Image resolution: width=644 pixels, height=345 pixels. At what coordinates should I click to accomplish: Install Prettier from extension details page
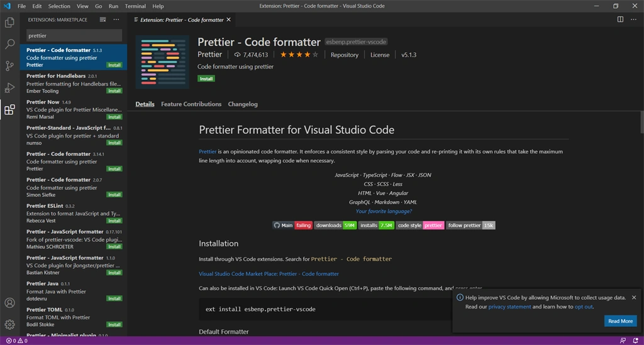click(206, 79)
